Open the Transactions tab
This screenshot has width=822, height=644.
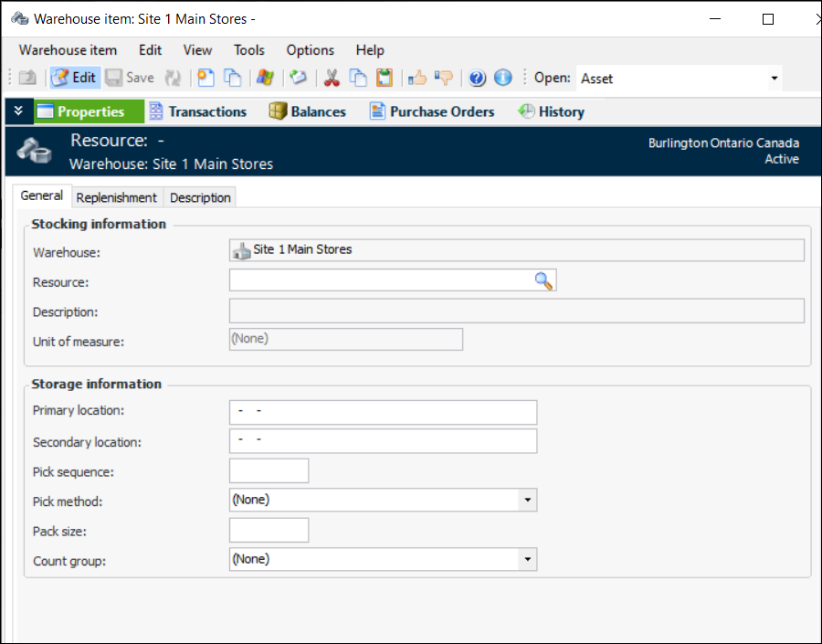[197, 111]
